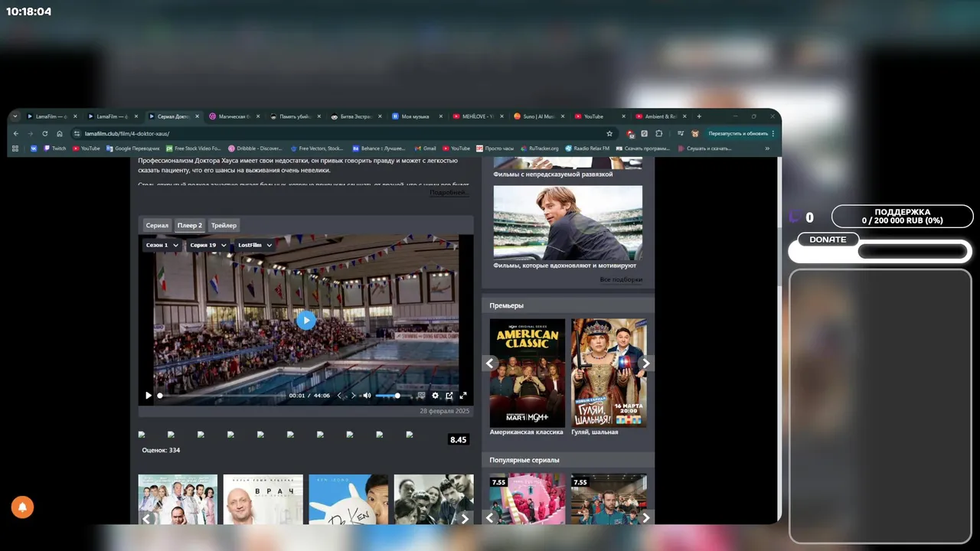Reload the page in the browser
Image resolution: width=980 pixels, height=551 pixels.
pos(45,133)
